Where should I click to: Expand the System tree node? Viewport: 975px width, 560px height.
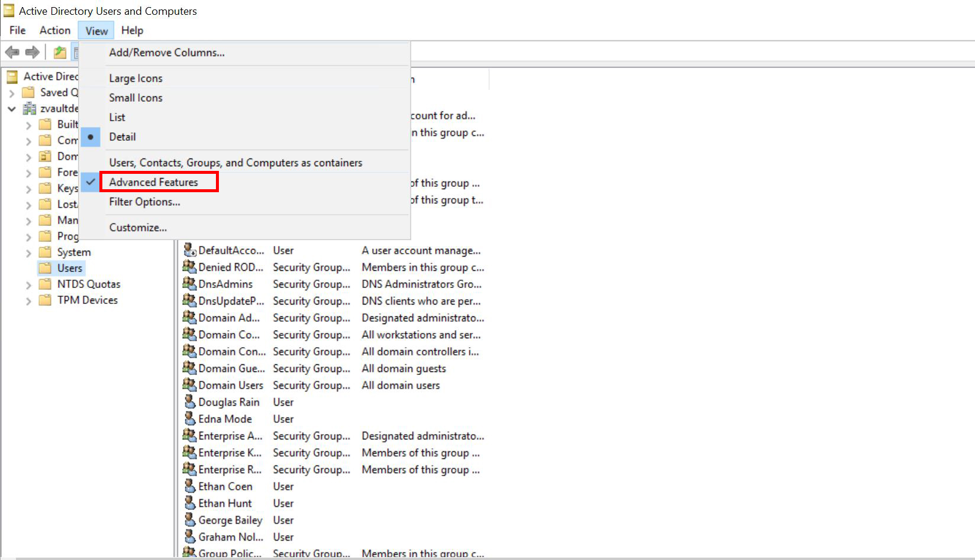tap(28, 253)
